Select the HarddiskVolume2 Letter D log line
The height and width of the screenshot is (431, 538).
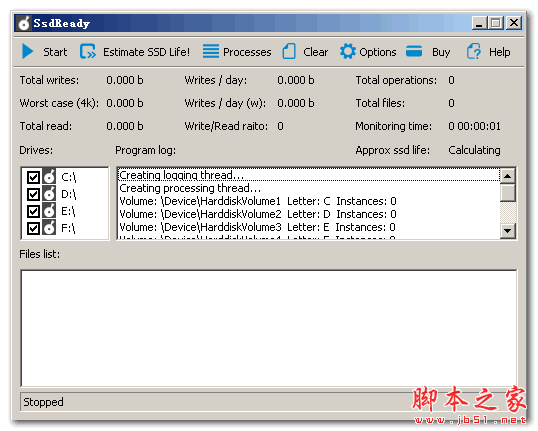point(309,214)
